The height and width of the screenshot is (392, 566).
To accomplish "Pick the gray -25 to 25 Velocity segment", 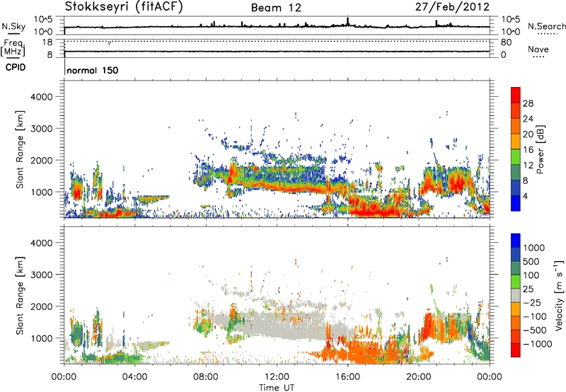I will point(516,295).
